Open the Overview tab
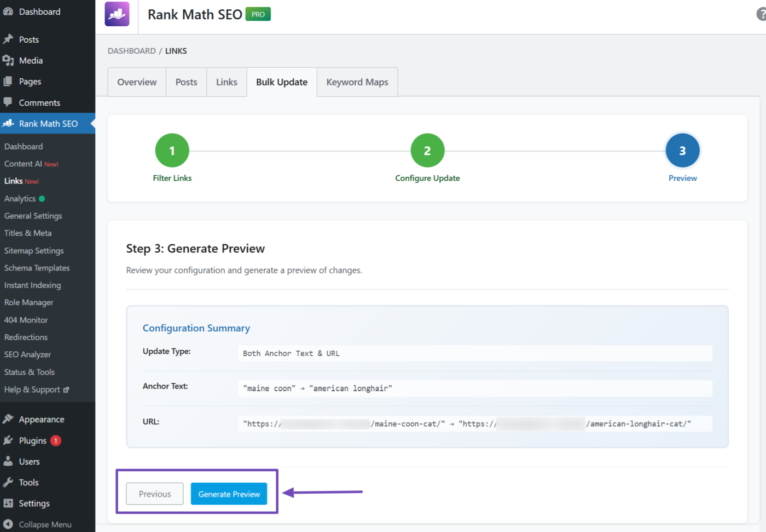 (137, 82)
